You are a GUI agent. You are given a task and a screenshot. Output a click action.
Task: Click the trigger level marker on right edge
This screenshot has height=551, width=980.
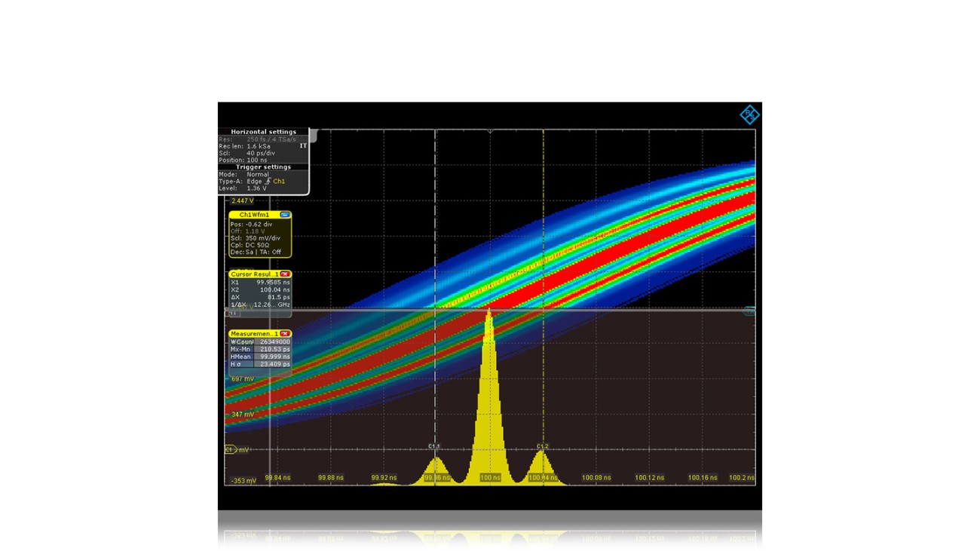point(749,311)
